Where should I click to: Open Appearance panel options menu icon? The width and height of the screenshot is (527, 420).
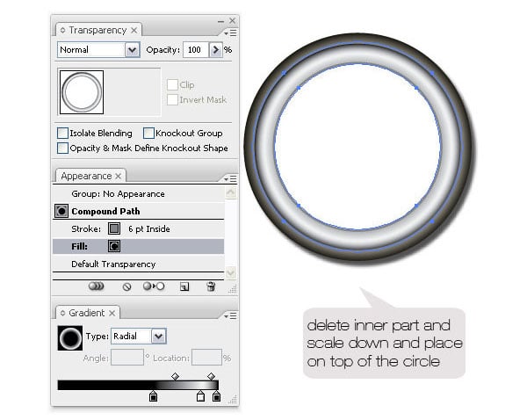click(230, 178)
